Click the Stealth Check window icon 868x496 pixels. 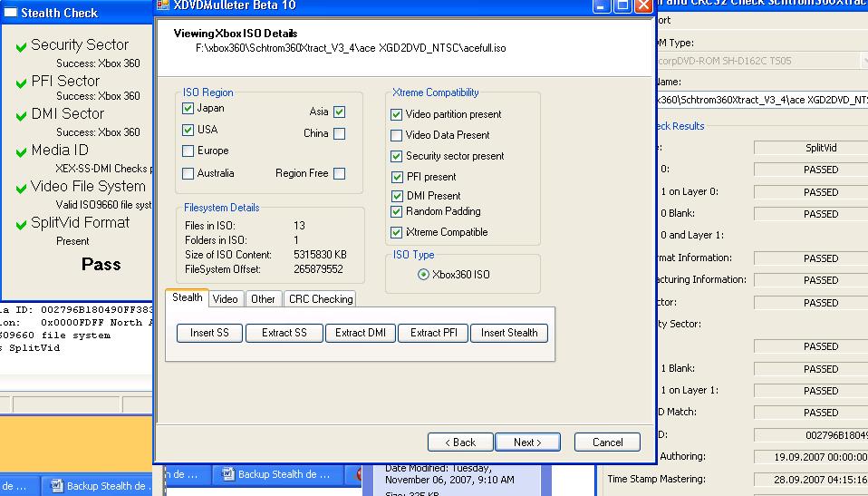click(x=9, y=13)
